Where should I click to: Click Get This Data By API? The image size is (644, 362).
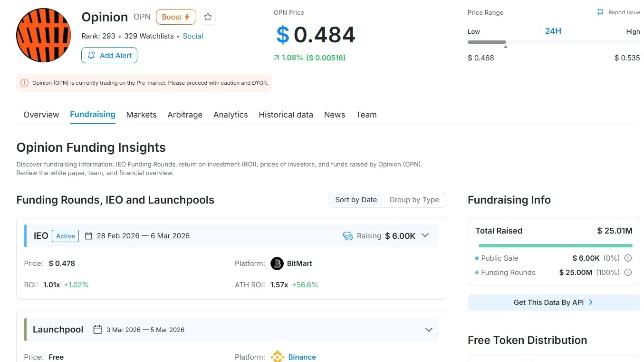[x=554, y=303]
